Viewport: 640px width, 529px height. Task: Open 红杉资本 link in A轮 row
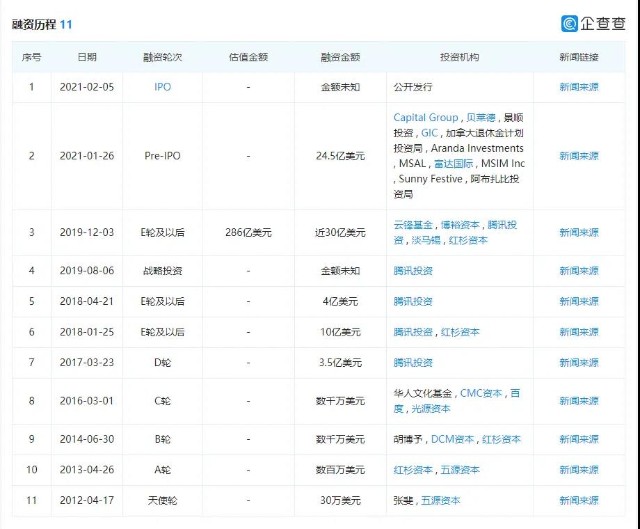(413, 470)
